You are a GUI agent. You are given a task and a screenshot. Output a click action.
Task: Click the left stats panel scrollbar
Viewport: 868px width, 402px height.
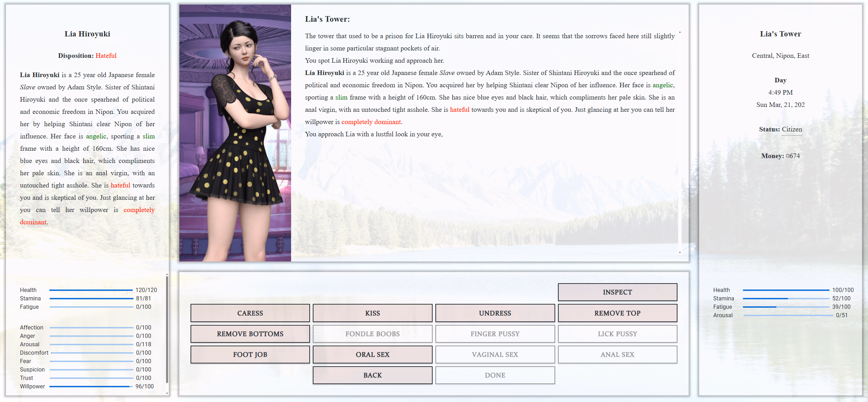167,329
